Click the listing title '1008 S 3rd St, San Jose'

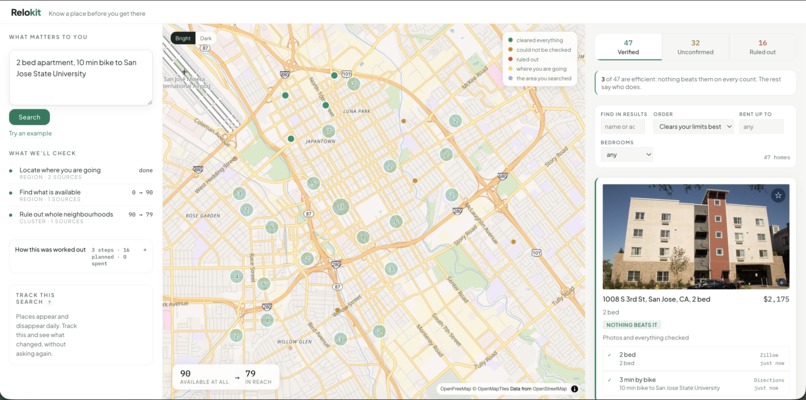point(656,299)
